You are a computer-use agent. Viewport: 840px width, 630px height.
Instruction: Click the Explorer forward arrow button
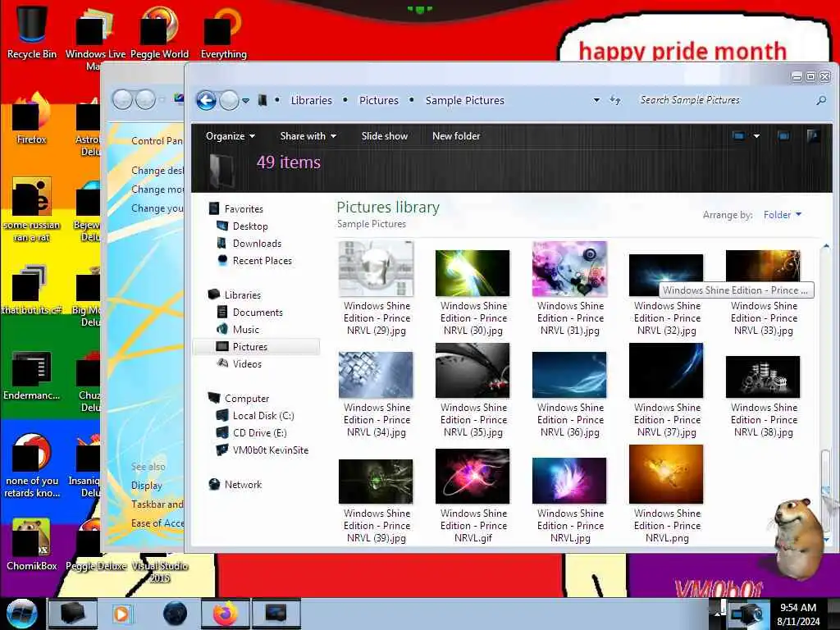point(230,100)
